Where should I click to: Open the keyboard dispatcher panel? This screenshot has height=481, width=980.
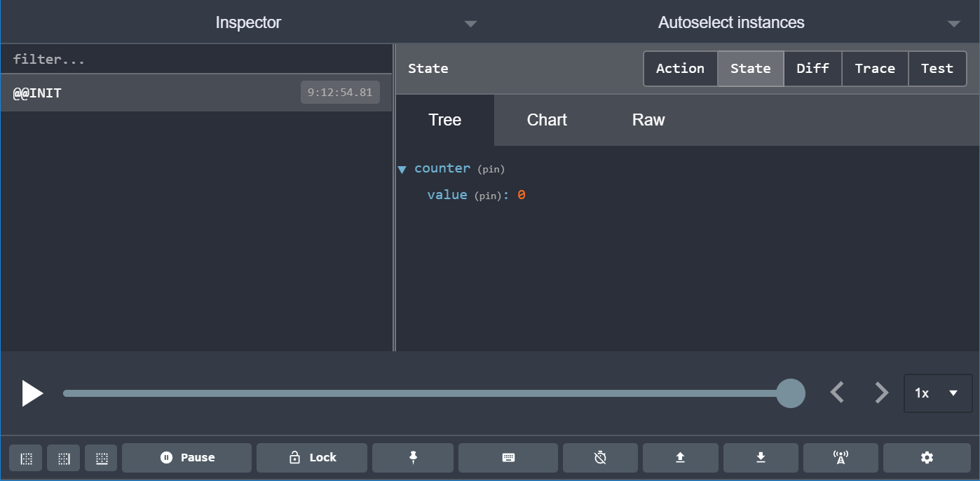tap(508, 458)
